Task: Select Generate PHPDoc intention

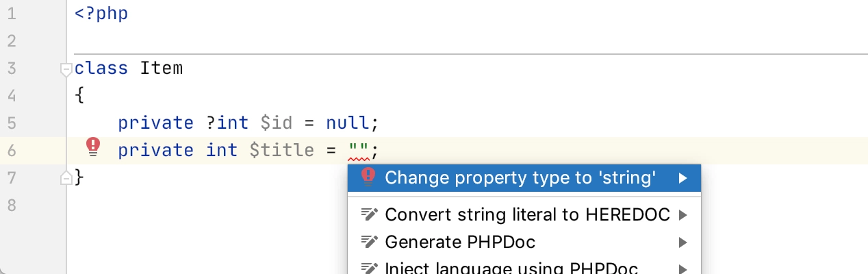Action: coord(524,242)
